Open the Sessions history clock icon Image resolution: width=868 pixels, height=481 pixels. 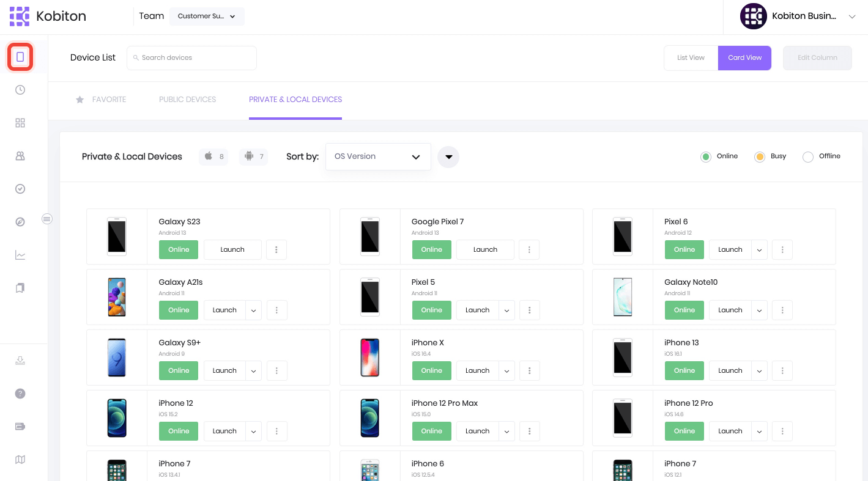tap(20, 90)
